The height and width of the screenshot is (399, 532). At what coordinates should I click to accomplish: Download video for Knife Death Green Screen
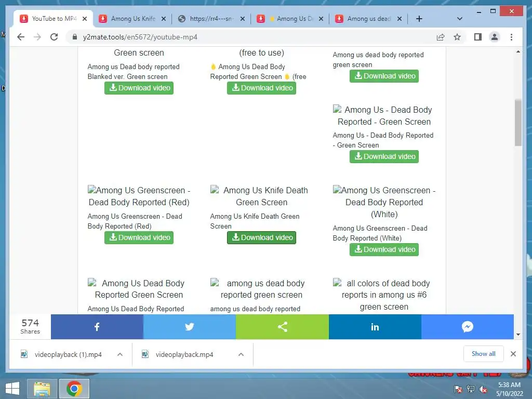tap(262, 237)
